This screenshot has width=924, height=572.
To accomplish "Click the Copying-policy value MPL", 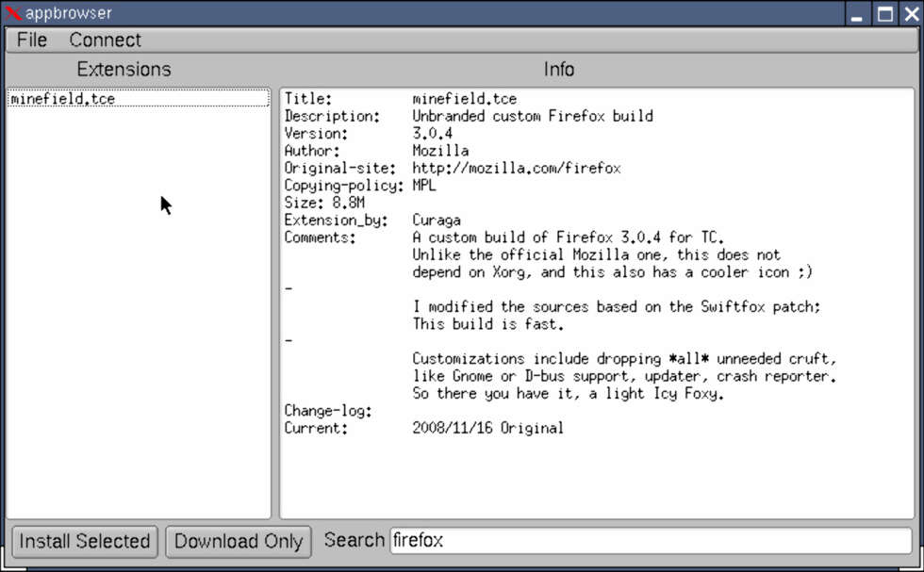I will [423, 186].
